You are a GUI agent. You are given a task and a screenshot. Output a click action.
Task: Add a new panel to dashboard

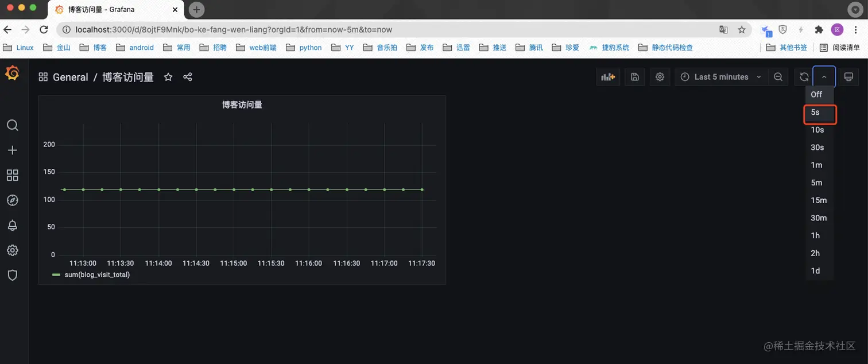click(608, 77)
